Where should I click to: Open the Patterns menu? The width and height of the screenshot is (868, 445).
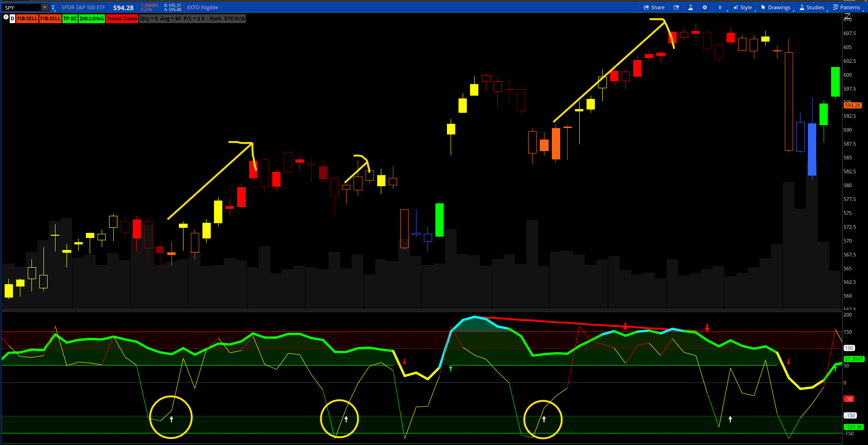click(847, 7)
